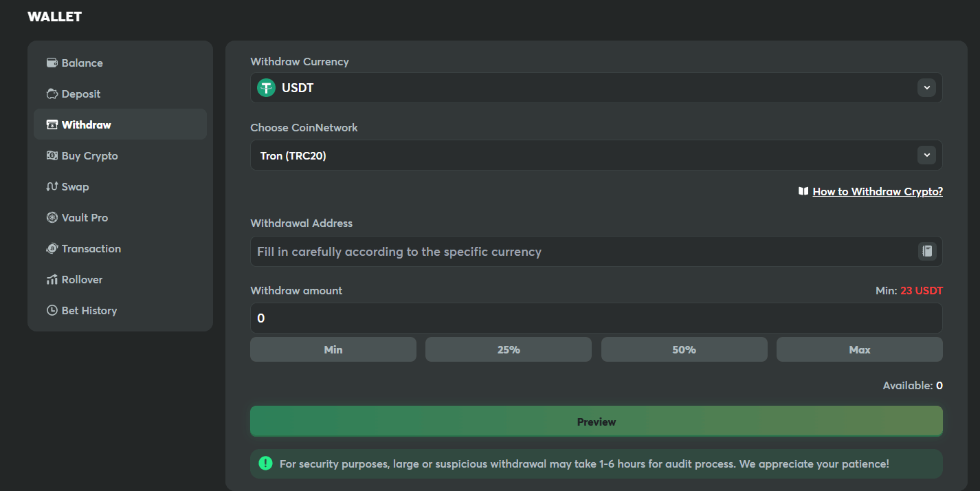Screen dimensions: 980x491
Task: Click the Vault Pro icon
Action: (52, 217)
